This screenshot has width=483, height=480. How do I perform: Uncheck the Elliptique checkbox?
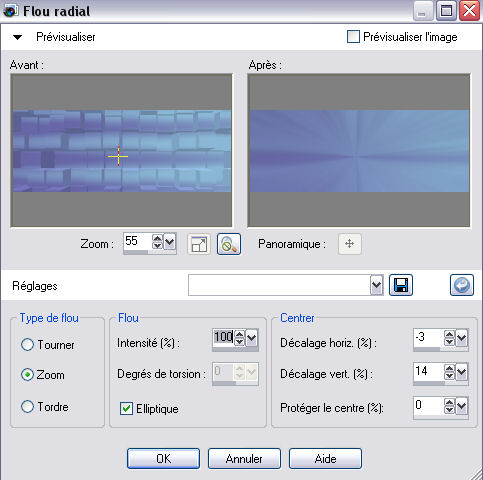(126, 409)
